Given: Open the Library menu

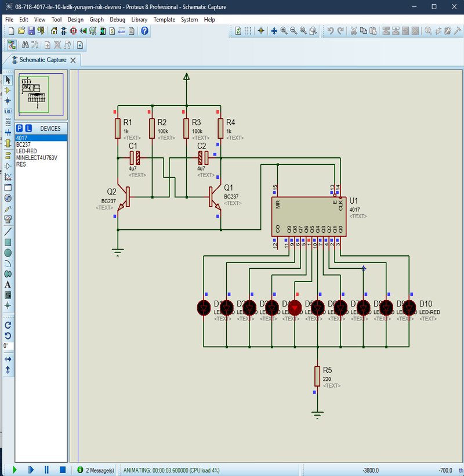Looking at the screenshot, I should pyautogui.click(x=139, y=19).
